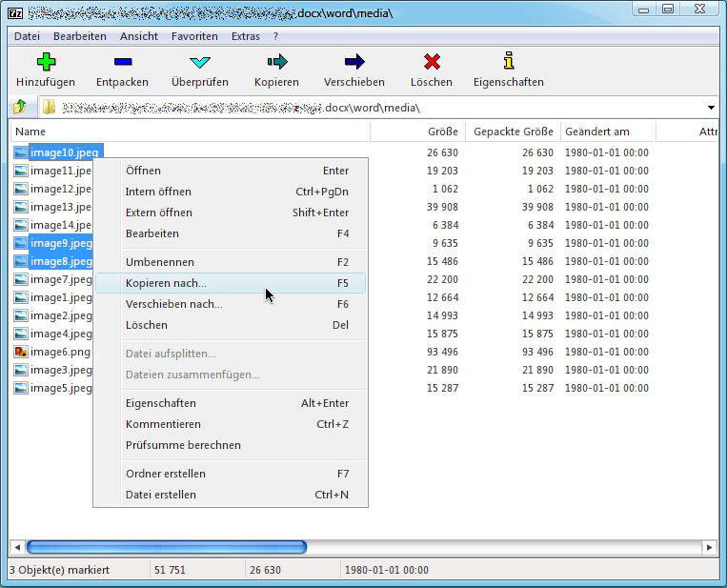Click size value 93 496 in Größe column
Viewport: 727px width, 588px height.
click(442, 352)
